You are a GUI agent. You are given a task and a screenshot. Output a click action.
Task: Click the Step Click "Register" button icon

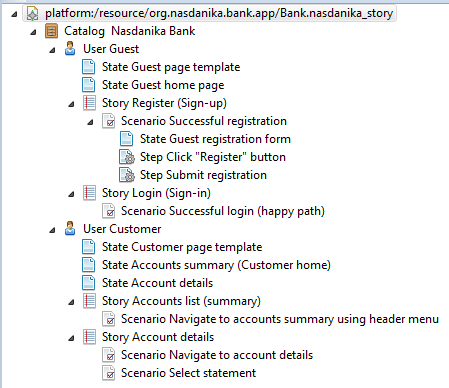(127, 157)
